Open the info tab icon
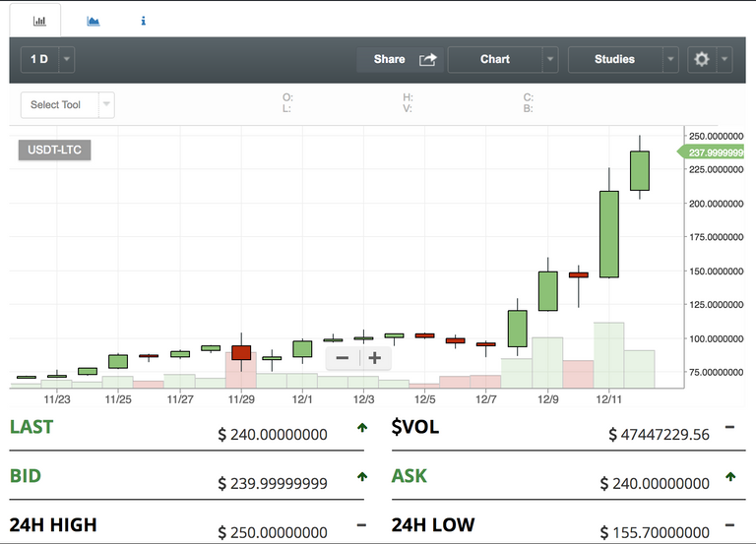 (x=143, y=21)
